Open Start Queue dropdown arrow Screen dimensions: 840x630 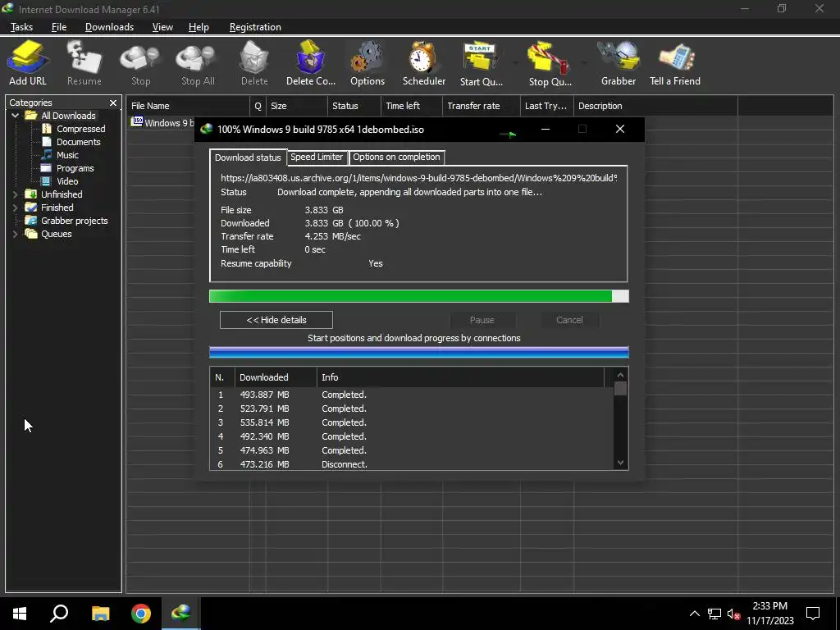pyautogui.click(x=515, y=63)
